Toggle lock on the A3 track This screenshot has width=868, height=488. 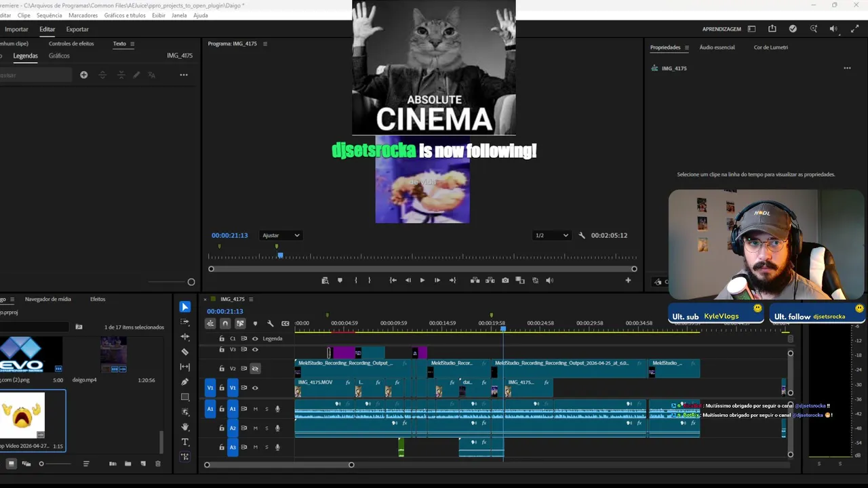pyautogui.click(x=221, y=447)
